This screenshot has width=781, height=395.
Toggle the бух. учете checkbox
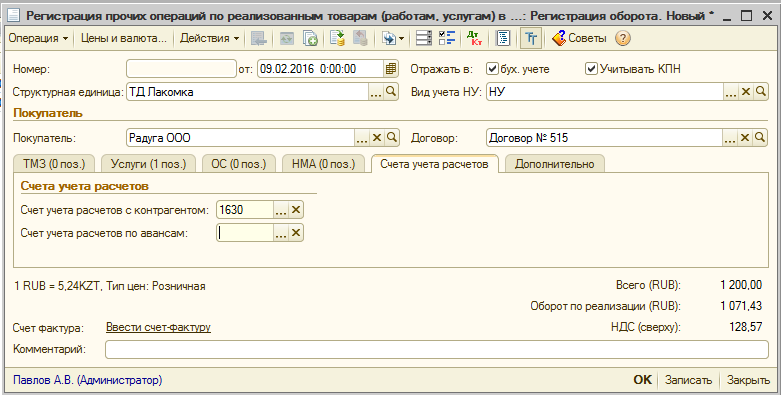click(492, 69)
